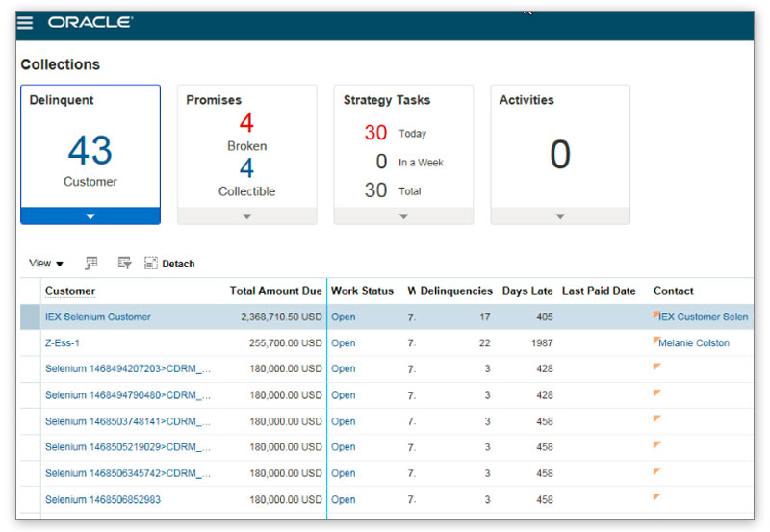This screenshot has width=770, height=532.
Task: Click the Freeze column icon in table toolbar
Action: click(x=91, y=263)
